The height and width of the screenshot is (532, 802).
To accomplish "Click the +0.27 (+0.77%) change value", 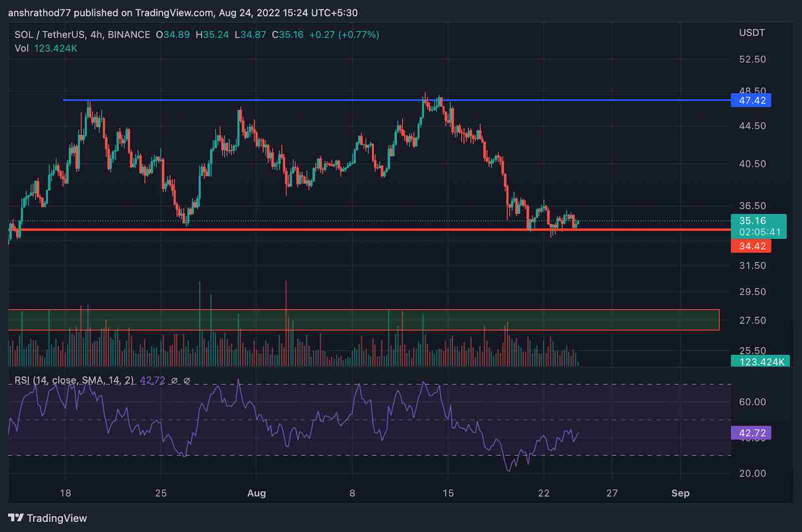I will [344, 35].
